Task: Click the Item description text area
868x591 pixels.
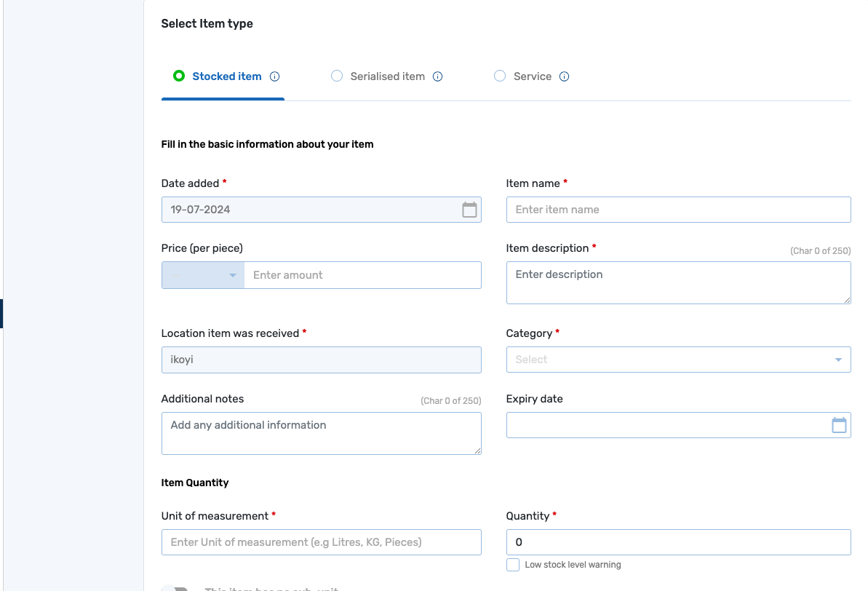Action: tap(677, 282)
